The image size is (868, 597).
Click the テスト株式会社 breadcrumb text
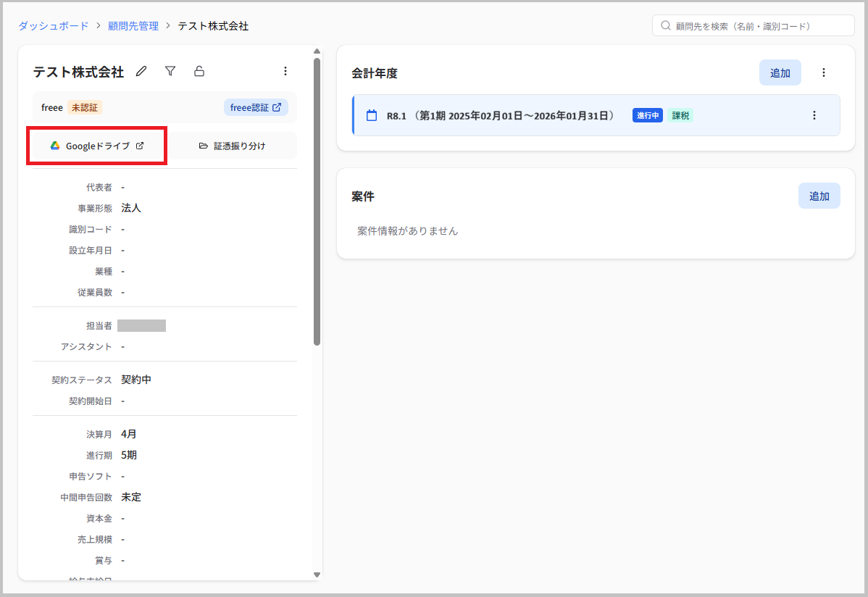point(213,26)
